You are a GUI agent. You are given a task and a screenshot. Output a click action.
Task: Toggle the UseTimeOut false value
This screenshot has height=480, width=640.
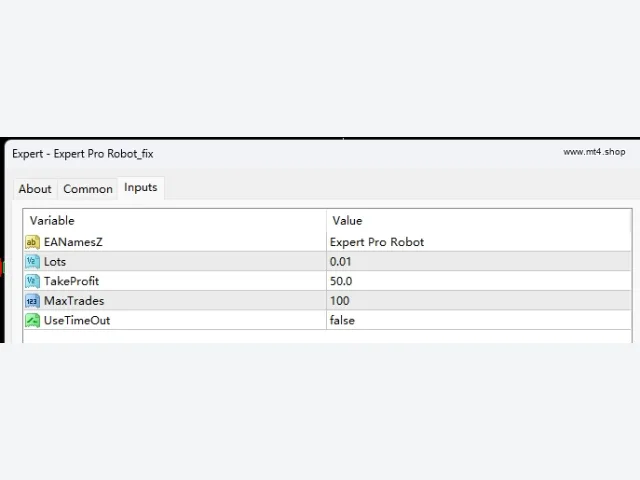coord(478,320)
